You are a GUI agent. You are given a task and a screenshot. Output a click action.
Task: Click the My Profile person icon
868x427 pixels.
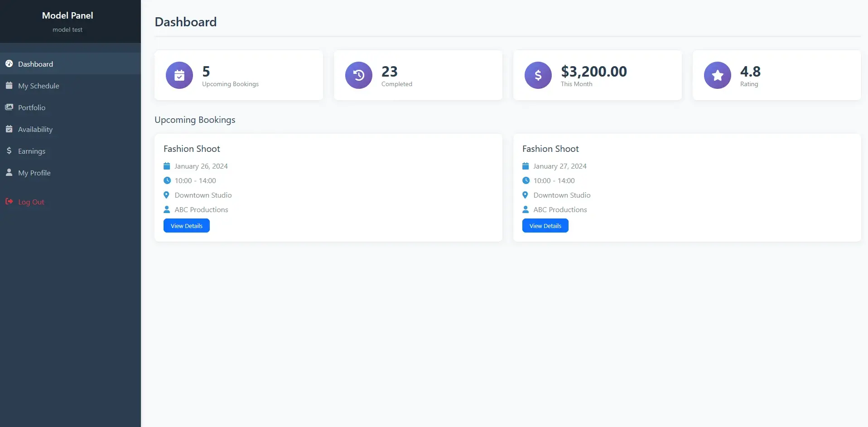point(9,173)
